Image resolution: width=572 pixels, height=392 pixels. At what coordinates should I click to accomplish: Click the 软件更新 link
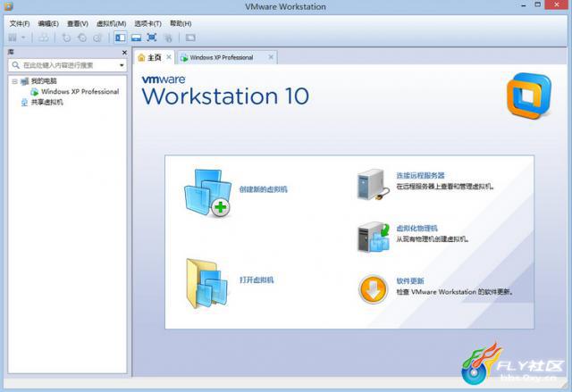coord(410,281)
